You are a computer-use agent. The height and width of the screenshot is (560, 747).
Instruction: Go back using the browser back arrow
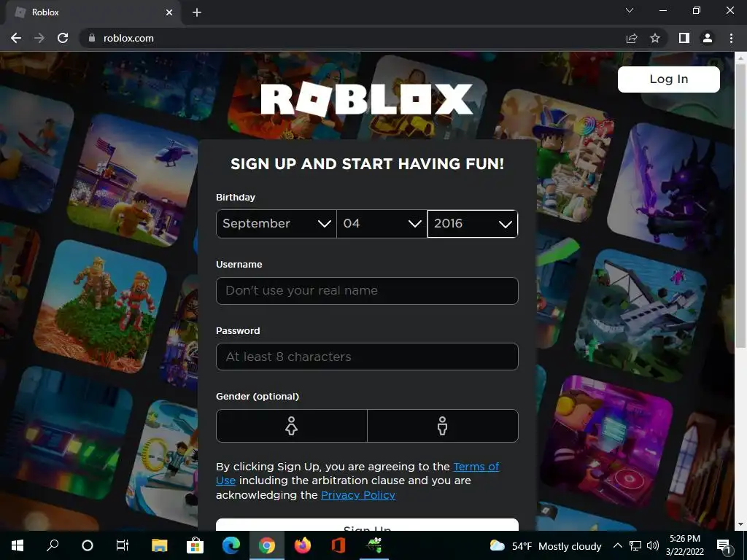pos(16,38)
